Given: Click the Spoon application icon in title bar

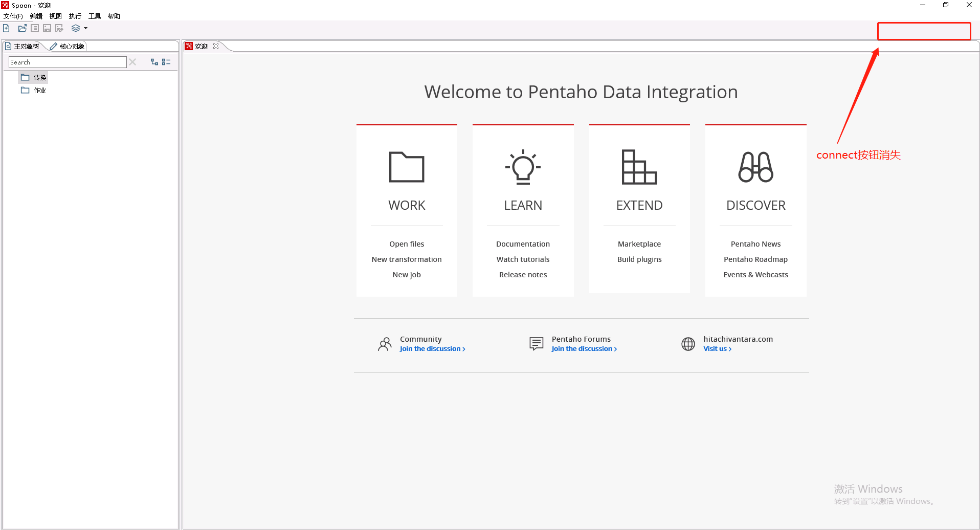Looking at the screenshot, I should click(x=5, y=5).
